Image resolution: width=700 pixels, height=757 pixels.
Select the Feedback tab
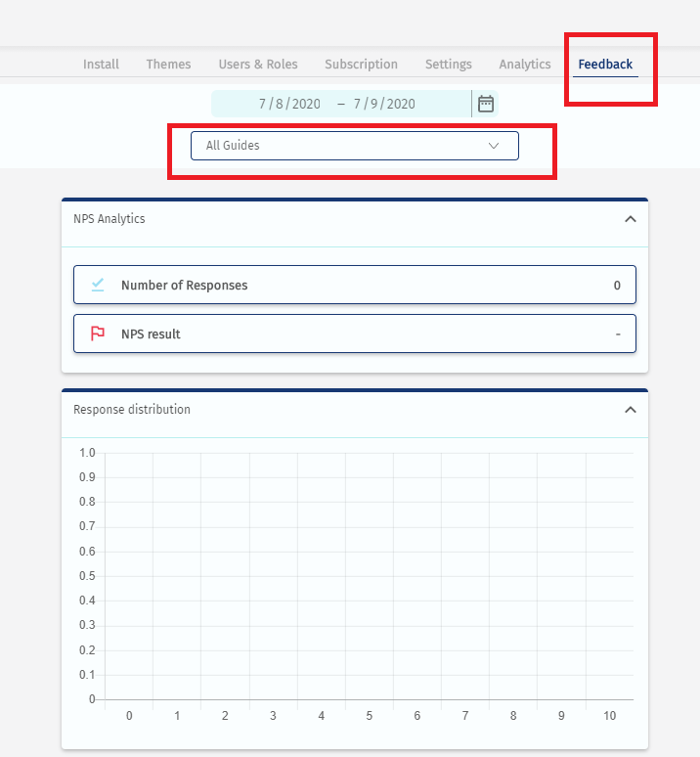[605, 65]
